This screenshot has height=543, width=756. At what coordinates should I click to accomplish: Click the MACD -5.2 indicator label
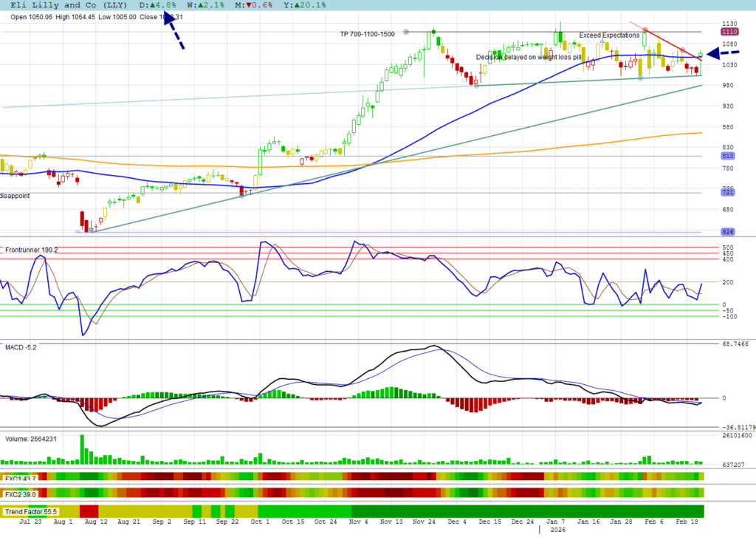coord(22,348)
